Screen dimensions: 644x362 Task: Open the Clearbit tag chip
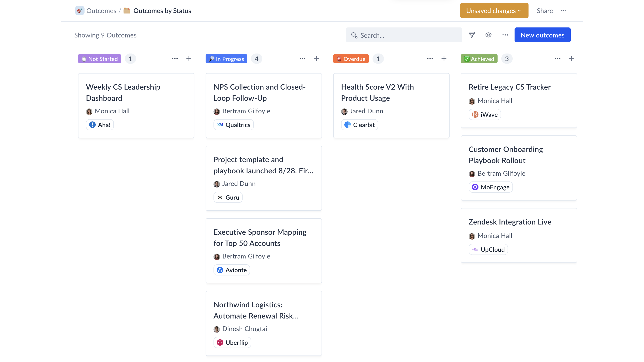(359, 125)
